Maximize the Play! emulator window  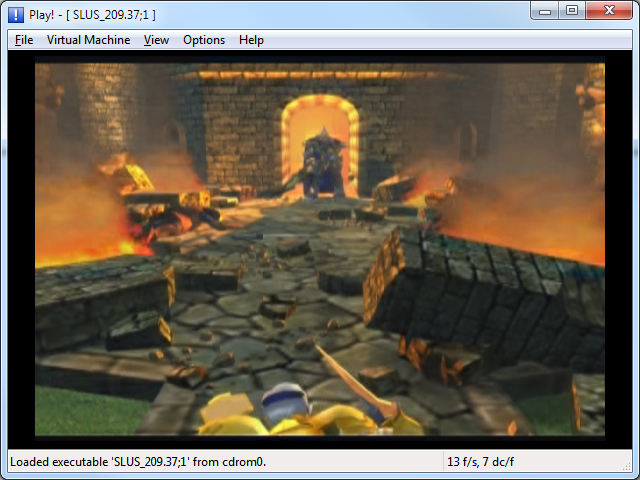point(572,11)
